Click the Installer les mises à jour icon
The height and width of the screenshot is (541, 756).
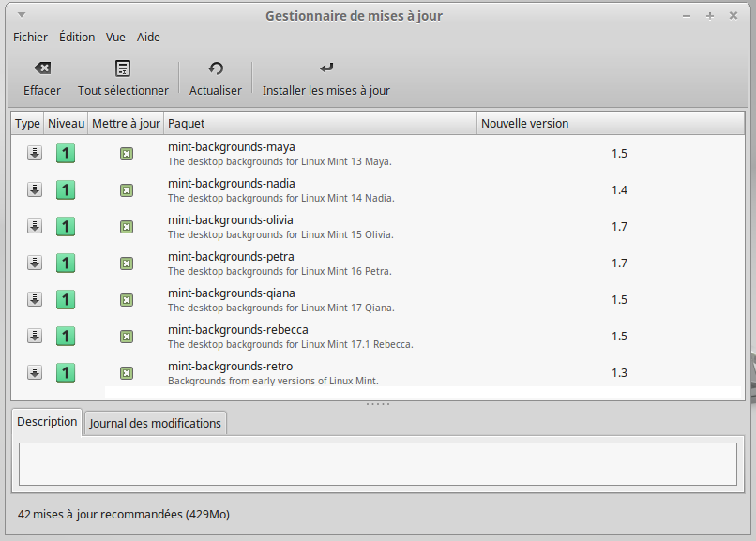[326, 68]
